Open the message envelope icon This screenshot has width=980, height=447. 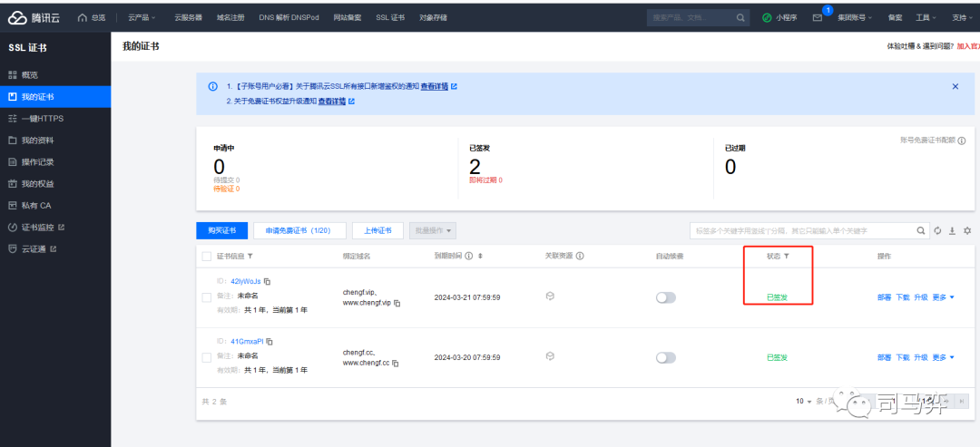[818, 17]
